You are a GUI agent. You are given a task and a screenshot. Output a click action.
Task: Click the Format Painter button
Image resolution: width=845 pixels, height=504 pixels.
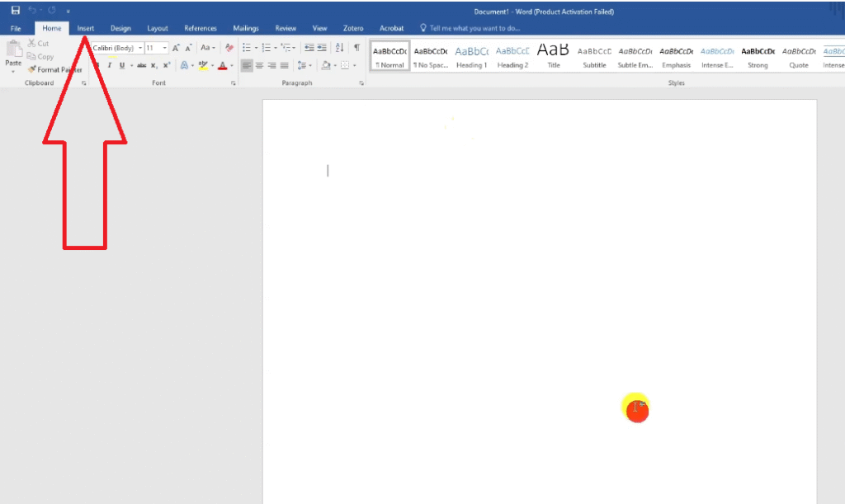pyautogui.click(x=54, y=70)
